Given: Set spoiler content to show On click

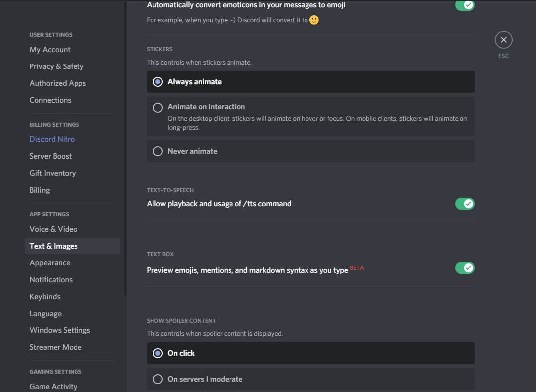Looking at the screenshot, I should pyautogui.click(x=158, y=353).
